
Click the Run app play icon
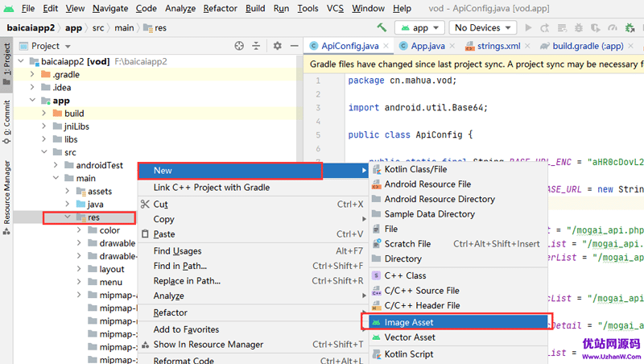529,27
